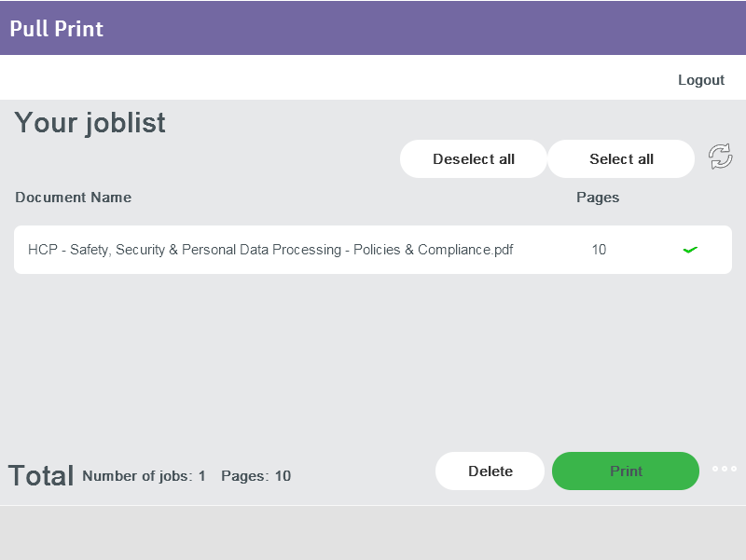This screenshot has height=560, width=746.
Task: Toggle the green checkmark on the HCP job
Action: tap(690, 250)
